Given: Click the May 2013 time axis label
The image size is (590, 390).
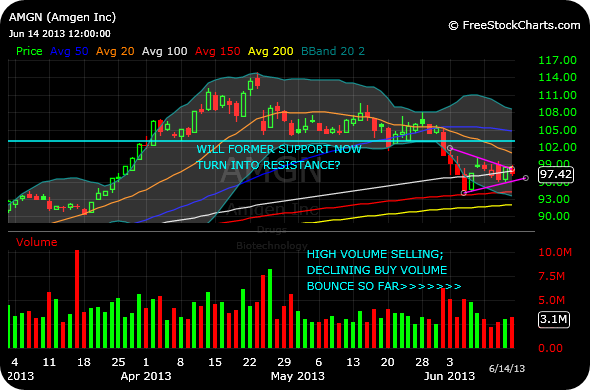Looking at the screenshot, I should [x=298, y=376].
